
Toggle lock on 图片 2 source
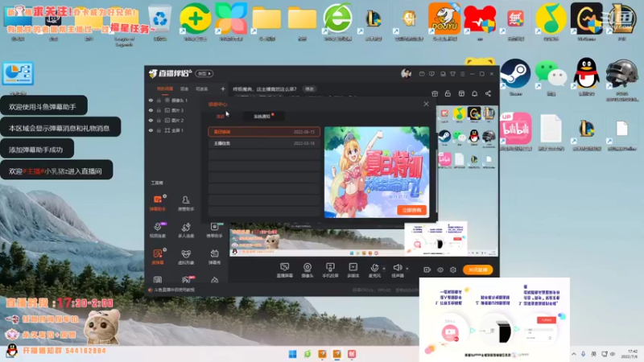[x=159, y=120]
